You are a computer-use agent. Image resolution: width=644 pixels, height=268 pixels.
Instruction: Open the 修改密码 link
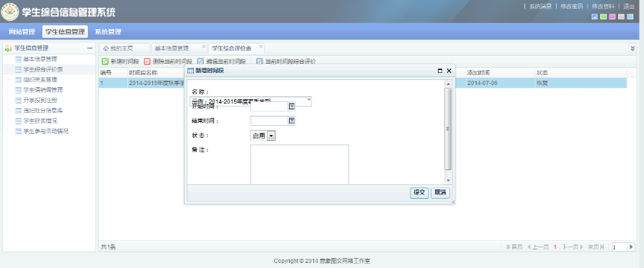[571, 6]
